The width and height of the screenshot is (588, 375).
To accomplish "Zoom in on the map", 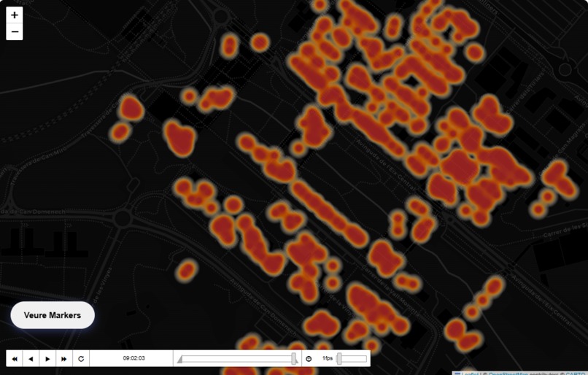I will point(15,15).
